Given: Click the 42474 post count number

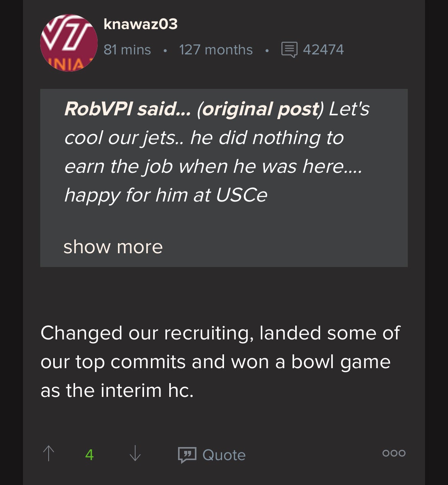Looking at the screenshot, I should point(323,50).
